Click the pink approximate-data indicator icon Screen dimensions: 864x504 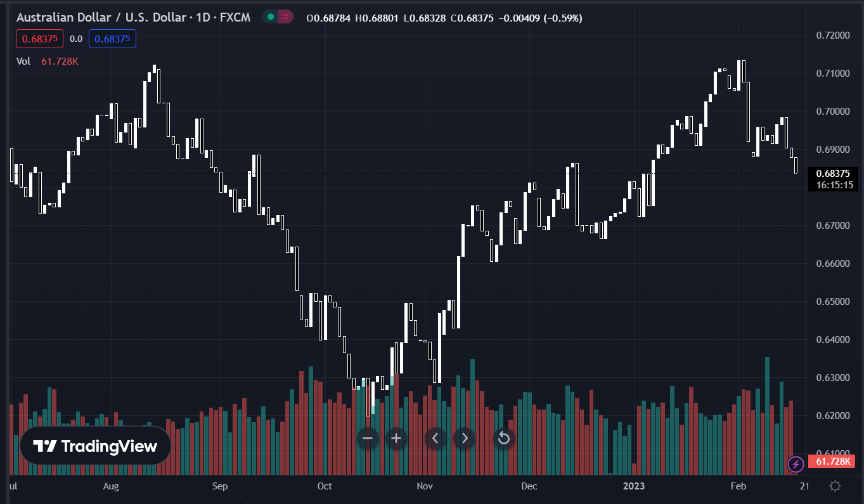[286, 18]
